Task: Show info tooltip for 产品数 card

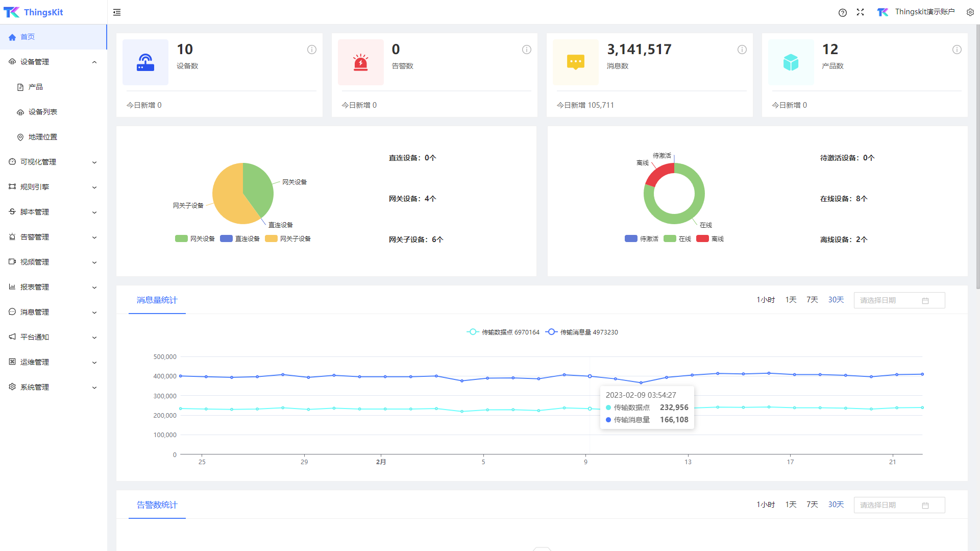Action: 957,50
